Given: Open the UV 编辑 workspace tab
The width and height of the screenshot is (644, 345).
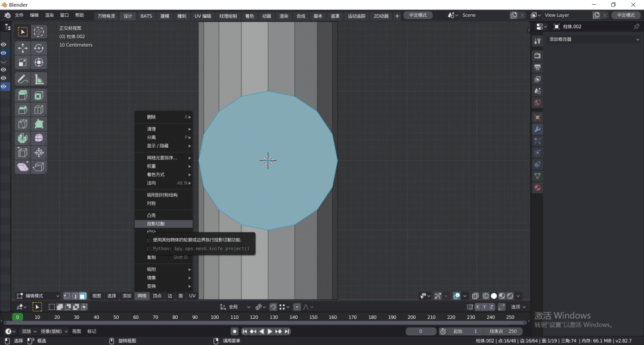Looking at the screenshot, I should tap(203, 16).
